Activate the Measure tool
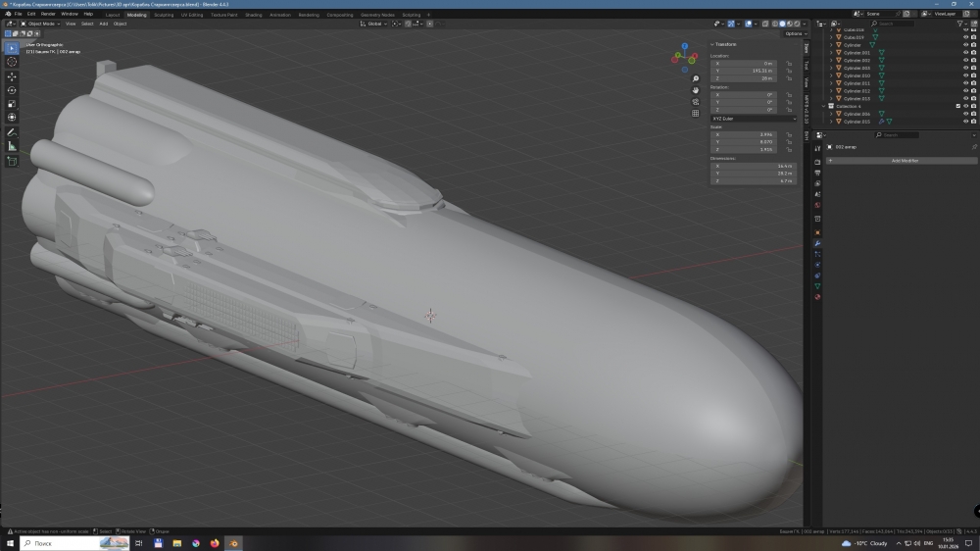 (x=12, y=146)
